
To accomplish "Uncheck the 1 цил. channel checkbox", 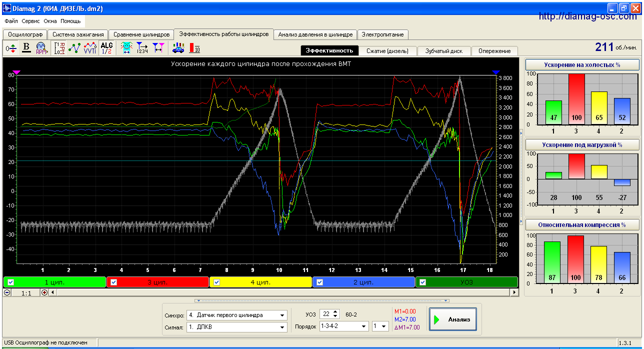I will pyautogui.click(x=10, y=282).
